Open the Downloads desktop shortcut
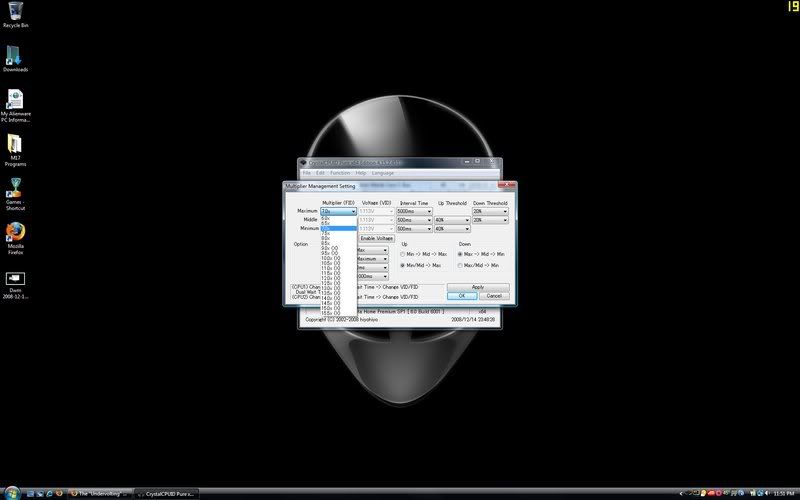800x500 pixels. pos(15,59)
